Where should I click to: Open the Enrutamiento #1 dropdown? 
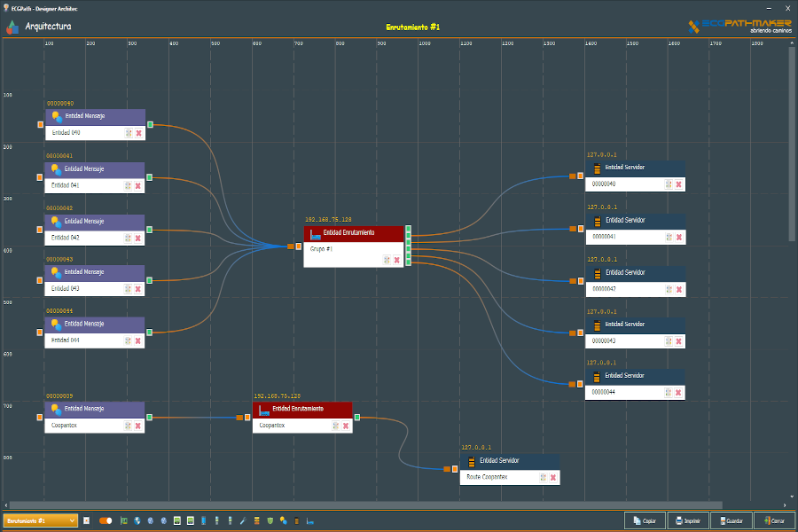point(40,520)
